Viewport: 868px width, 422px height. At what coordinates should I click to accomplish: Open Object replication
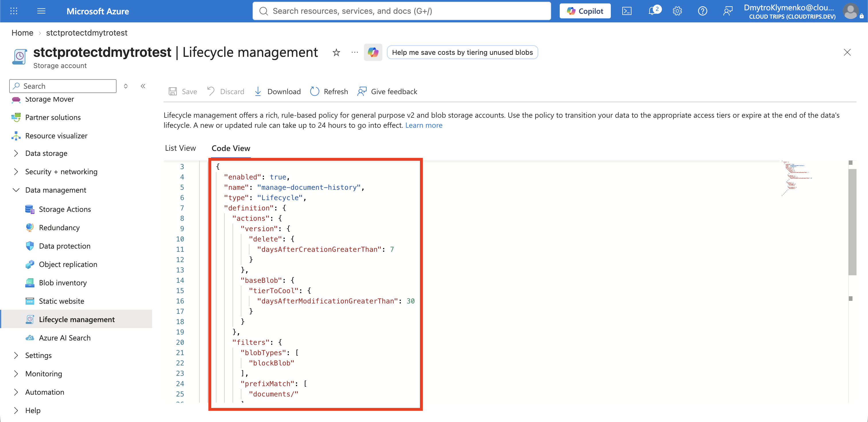tap(68, 264)
